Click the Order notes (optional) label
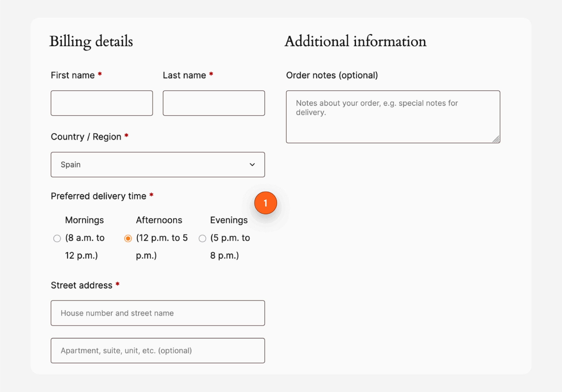The height and width of the screenshot is (392, 562). pyautogui.click(x=332, y=75)
